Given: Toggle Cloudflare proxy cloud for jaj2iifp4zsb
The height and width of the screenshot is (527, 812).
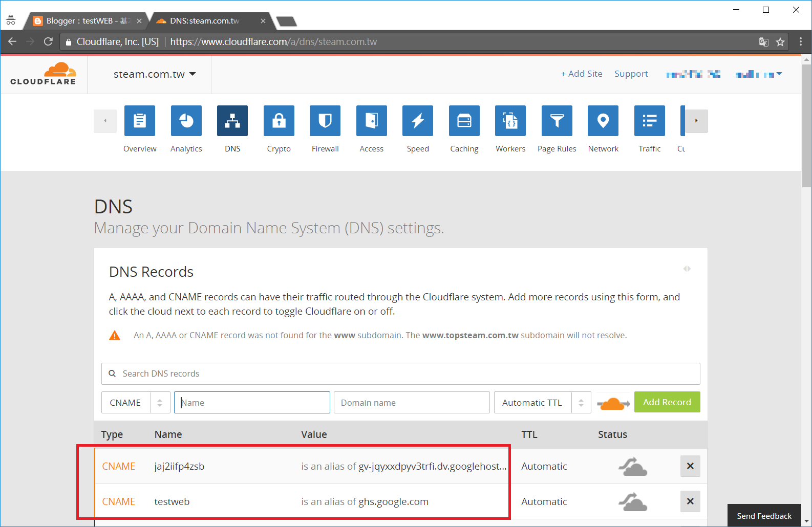Looking at the screenshot, I should pyautogui.click(x=633, y=466).
